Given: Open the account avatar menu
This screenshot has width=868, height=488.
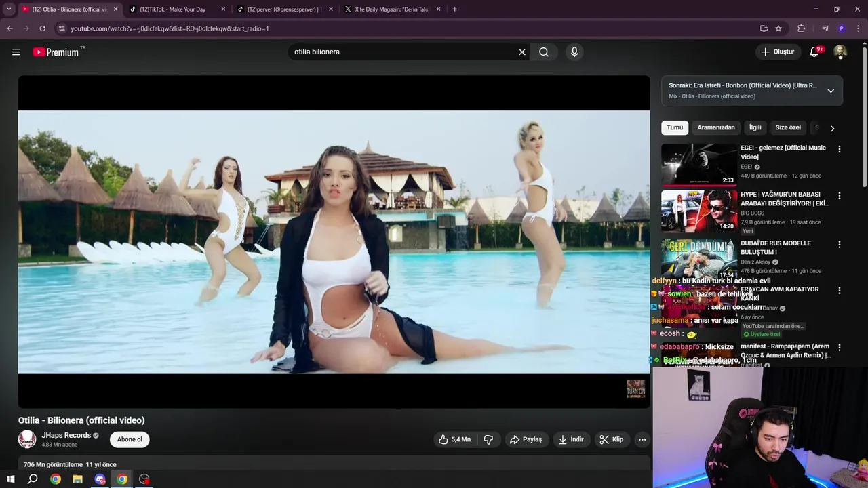Looking at the screenshot, I should 840,52.
